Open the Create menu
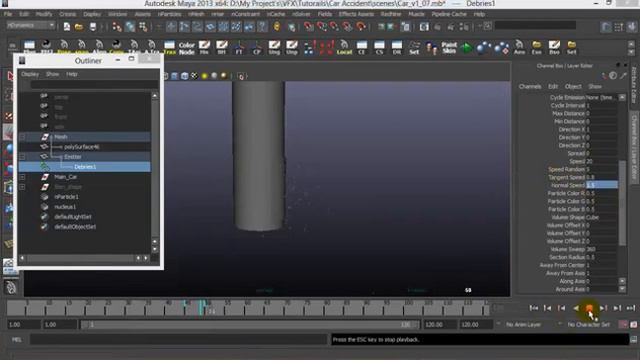Image resolution: width=640 pixels, height=360 pixels. 67,14
